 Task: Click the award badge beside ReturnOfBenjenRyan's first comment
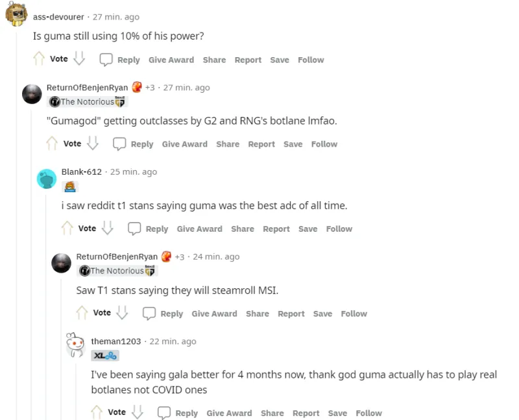click(137, 88)
